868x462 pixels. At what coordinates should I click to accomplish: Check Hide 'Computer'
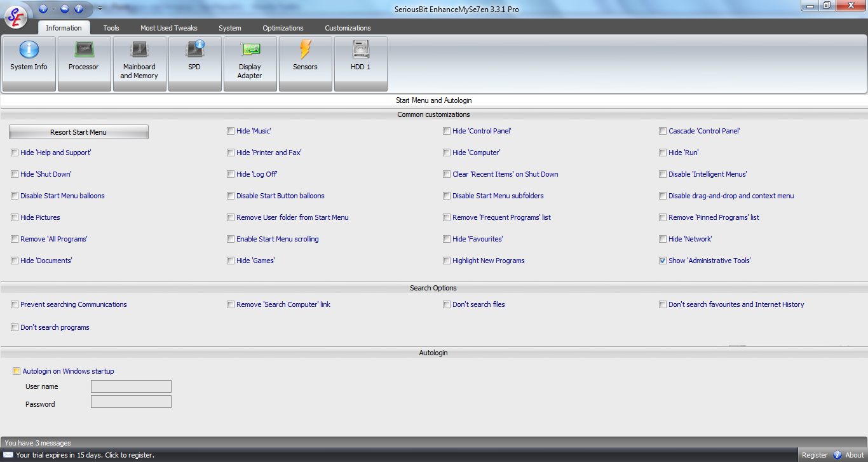[x=447, y=153]
